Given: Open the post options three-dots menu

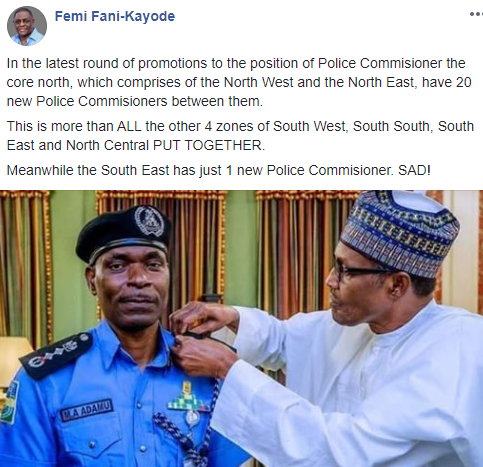Looking at the screenshot, I should coord(476,14).
